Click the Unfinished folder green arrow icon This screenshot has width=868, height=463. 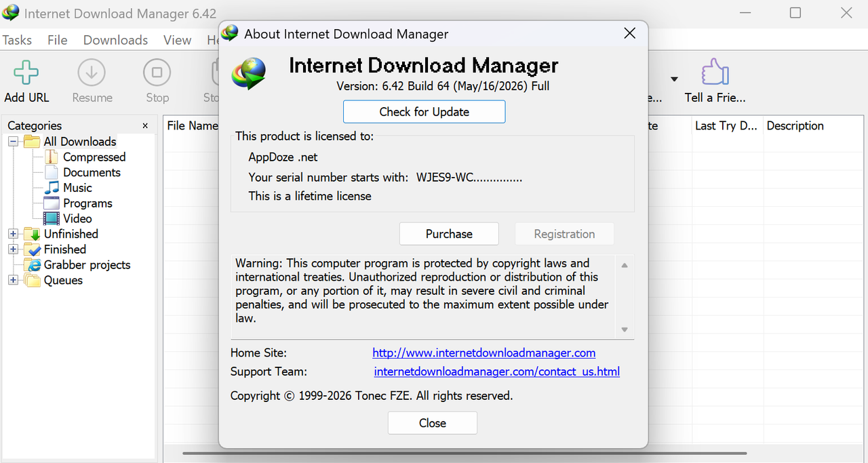point(33,234)
